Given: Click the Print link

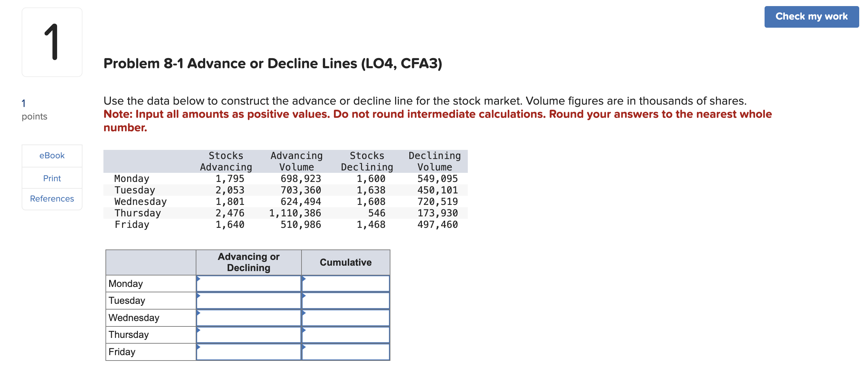Looking at the screenshot, I should tap(51, 178).
